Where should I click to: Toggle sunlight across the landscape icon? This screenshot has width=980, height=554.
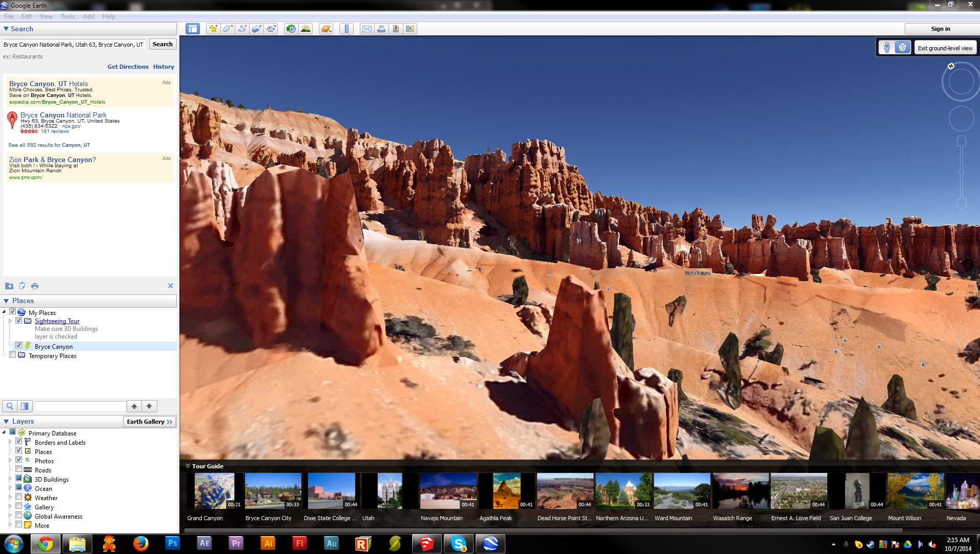tap(306, 29)
